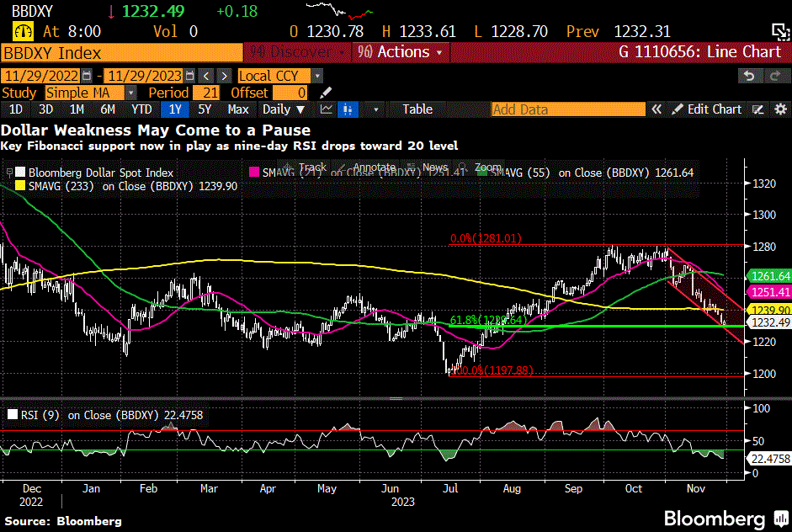The image size is (792, 532).
Task: Select the YTD range tab
Action: tap(141, 109)
